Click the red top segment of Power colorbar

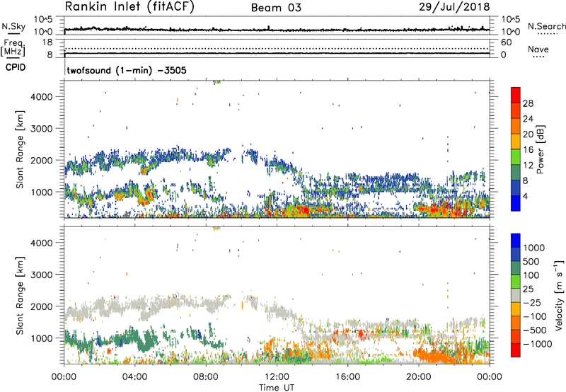[x=516, y=95]
